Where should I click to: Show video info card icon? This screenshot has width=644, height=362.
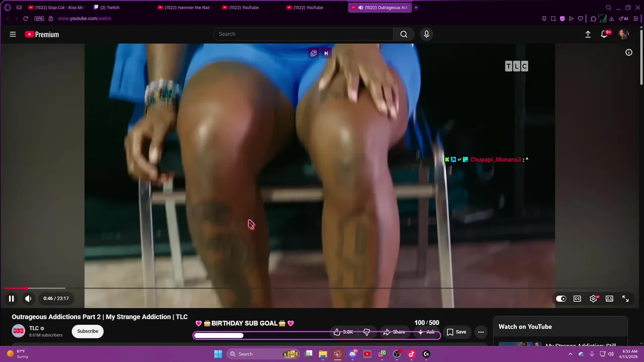(x=629, y=52)
